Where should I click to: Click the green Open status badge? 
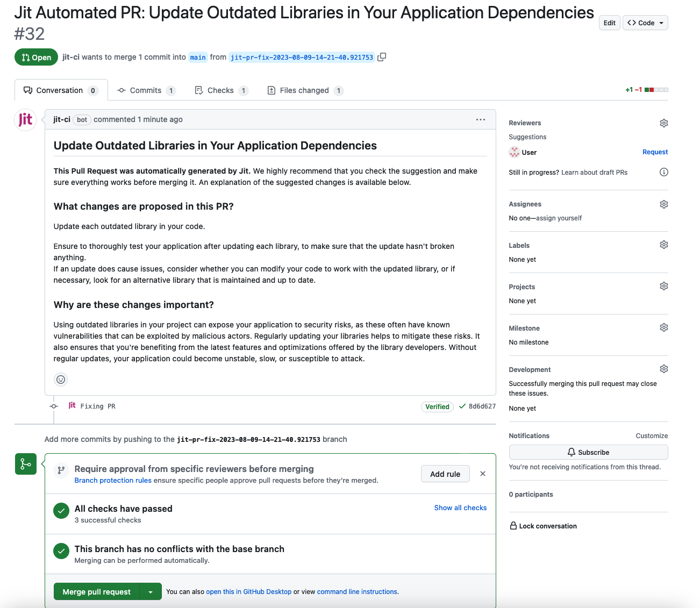tap(36, 57)
